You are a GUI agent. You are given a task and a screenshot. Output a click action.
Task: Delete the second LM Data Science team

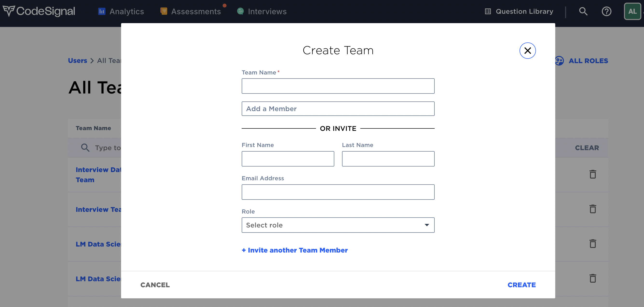click(x=593, y=279)
